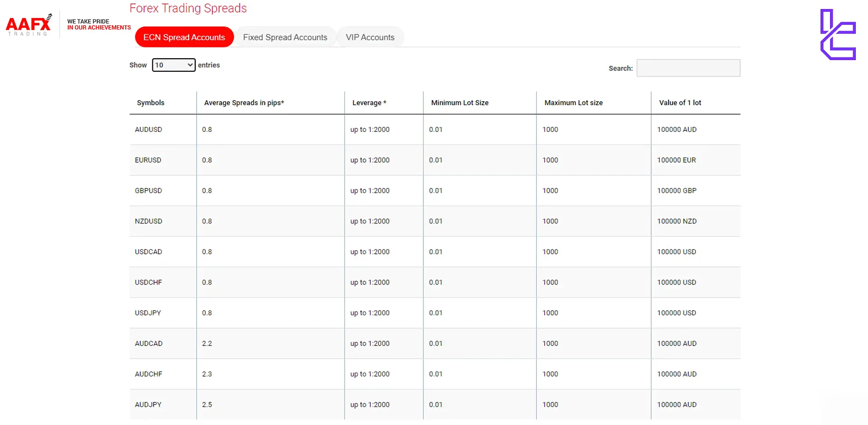868x425 pixels.
Task: Click the 0.8 spread value for EURUSD
Action: [207, 160]
